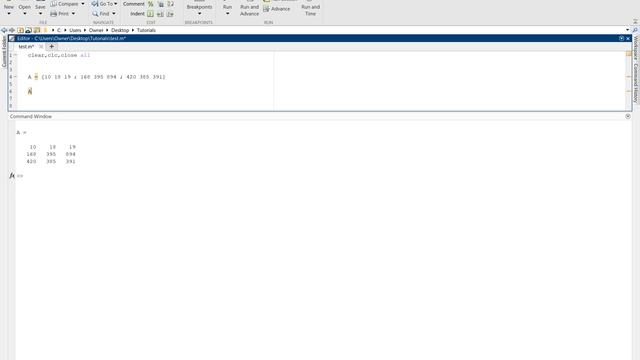The width and height of the screenshot is (640, 360).
Task: Expand the Find dropdown arrow
Action: click(113, 14)
